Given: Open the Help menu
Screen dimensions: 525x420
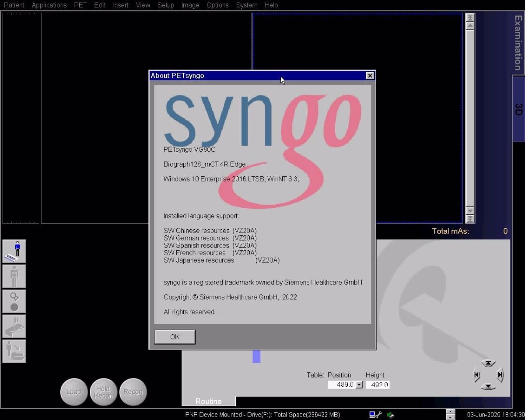Looking at the screenshot, I should point(271,5).
